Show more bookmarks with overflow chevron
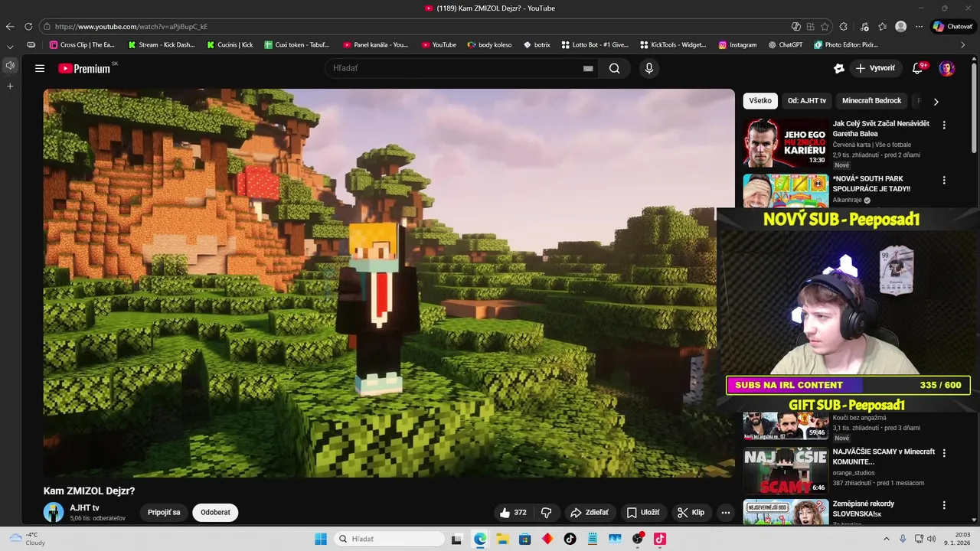980x551 pixels. (x=962, y=45)
